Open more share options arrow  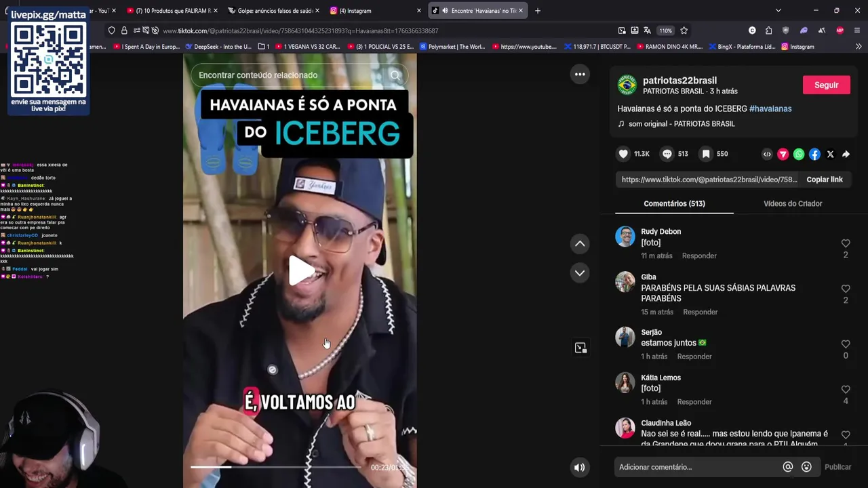click(x=846, y=155)
